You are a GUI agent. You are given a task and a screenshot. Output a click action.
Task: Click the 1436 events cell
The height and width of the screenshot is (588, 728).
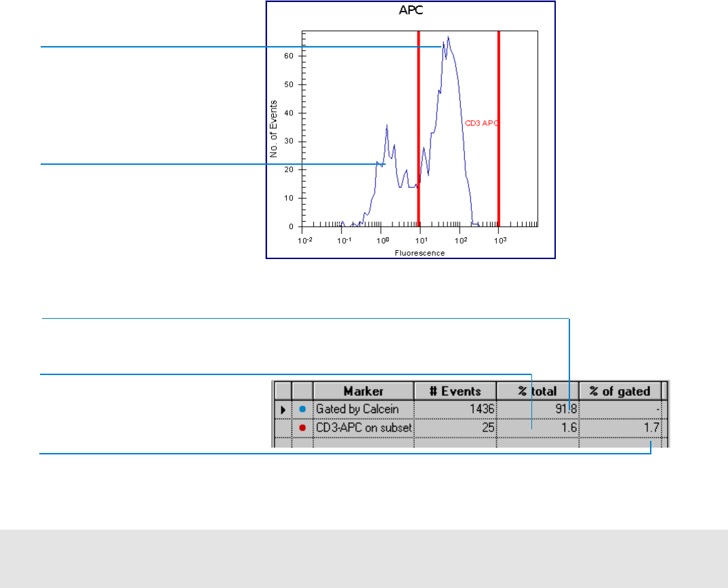pos(455,409)
